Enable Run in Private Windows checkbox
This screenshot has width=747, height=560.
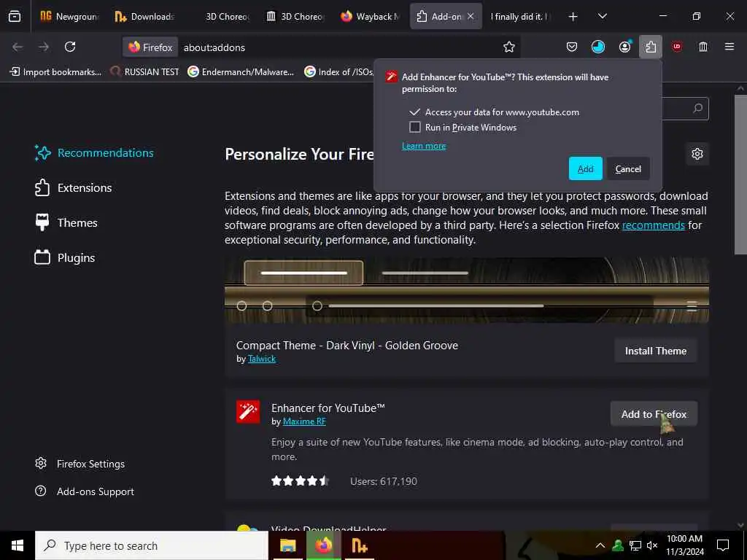415,127
